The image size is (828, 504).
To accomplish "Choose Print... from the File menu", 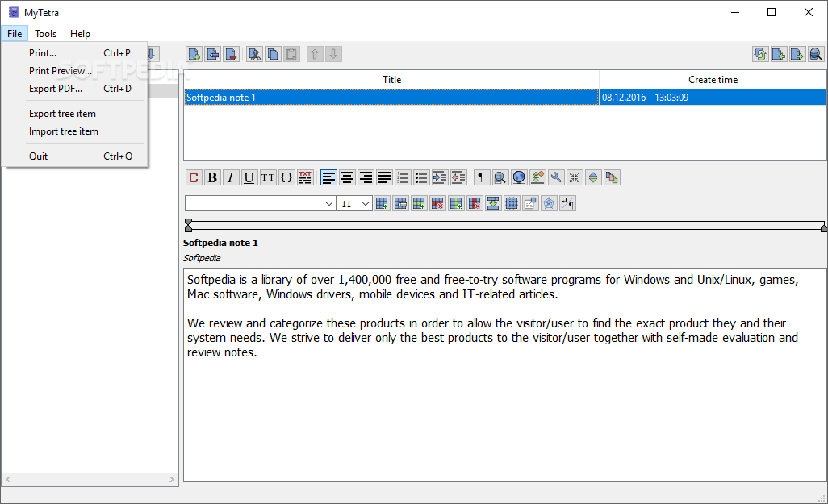I will [x=74, y=52].
